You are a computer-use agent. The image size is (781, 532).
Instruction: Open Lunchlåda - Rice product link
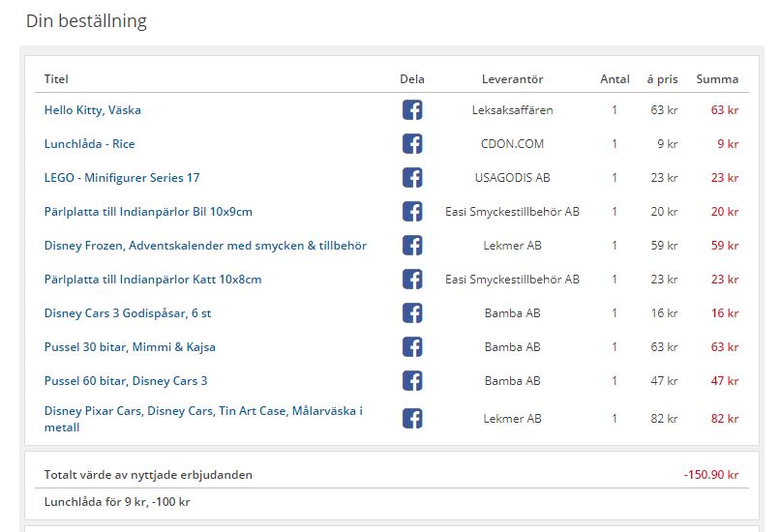pyautogui.click(x=90, y=144)
